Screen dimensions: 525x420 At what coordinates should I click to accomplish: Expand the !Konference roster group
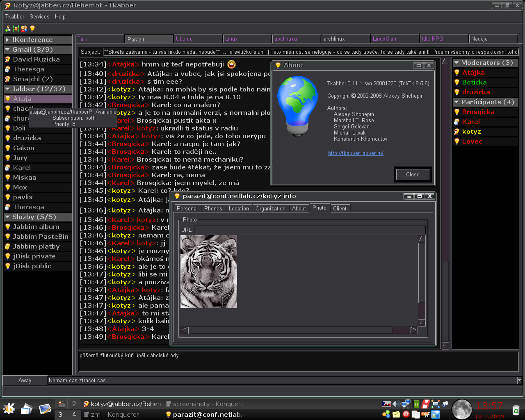[x=7, y=40]
